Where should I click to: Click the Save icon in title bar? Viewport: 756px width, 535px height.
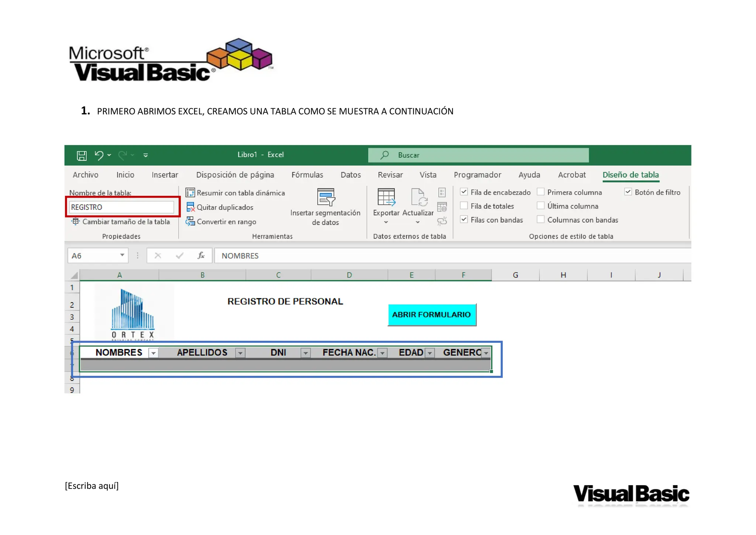[x=82, y=156]
